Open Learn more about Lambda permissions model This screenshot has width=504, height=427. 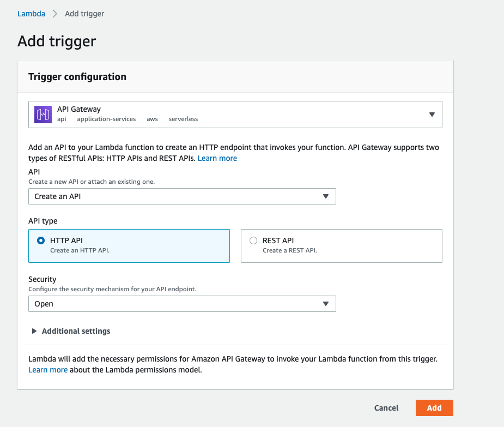tap(48, 370)
